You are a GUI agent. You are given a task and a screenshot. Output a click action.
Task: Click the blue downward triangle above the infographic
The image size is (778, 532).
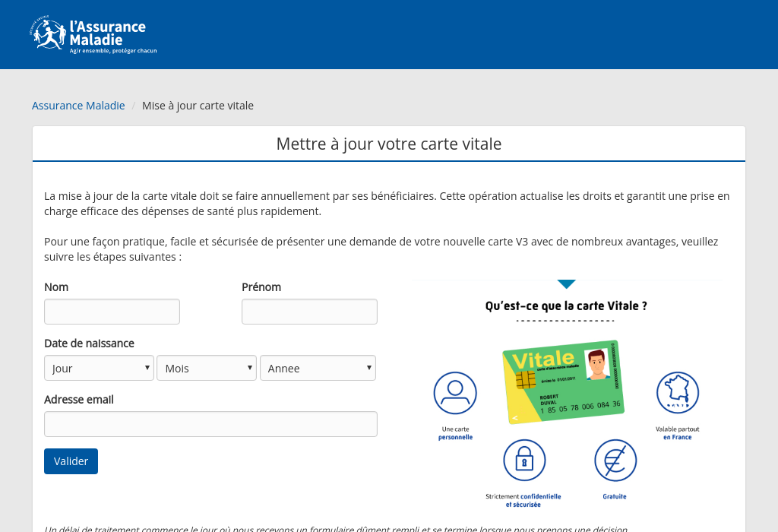[x=566, y=284]
